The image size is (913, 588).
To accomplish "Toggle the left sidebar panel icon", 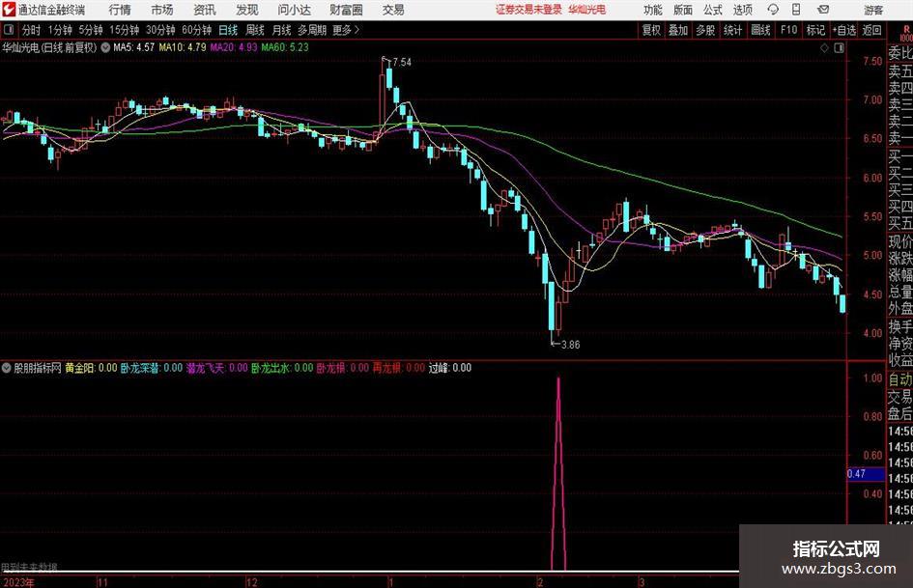I will 9,30.
